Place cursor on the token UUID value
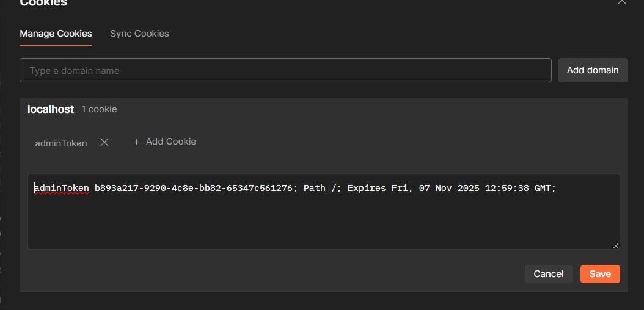 point(193,189)
